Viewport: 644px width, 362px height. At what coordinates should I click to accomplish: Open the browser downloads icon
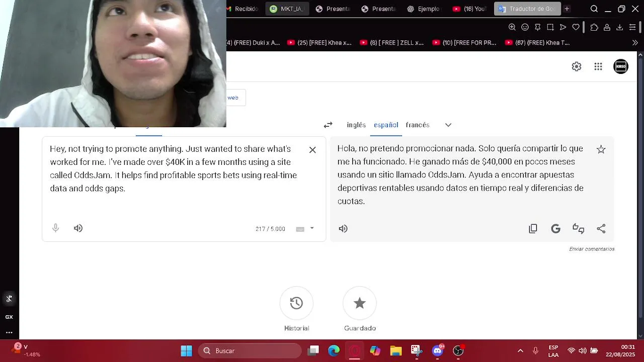pos(620,27)
